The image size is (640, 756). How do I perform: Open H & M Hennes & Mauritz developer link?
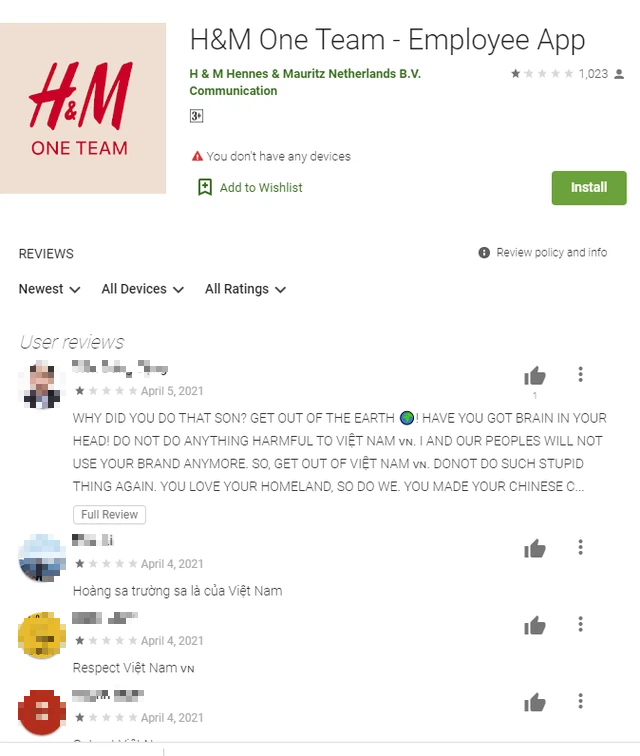(305, 74)
